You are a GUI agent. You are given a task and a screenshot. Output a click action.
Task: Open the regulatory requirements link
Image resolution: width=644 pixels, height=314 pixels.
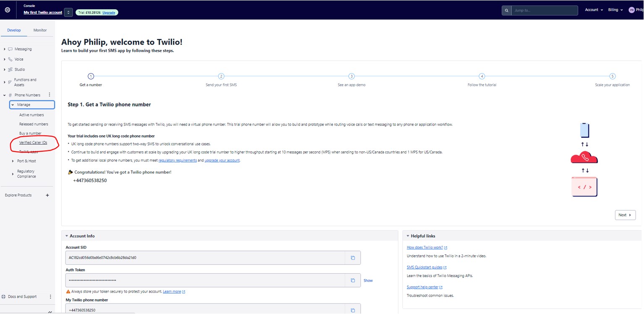click(x=178, y=160)
